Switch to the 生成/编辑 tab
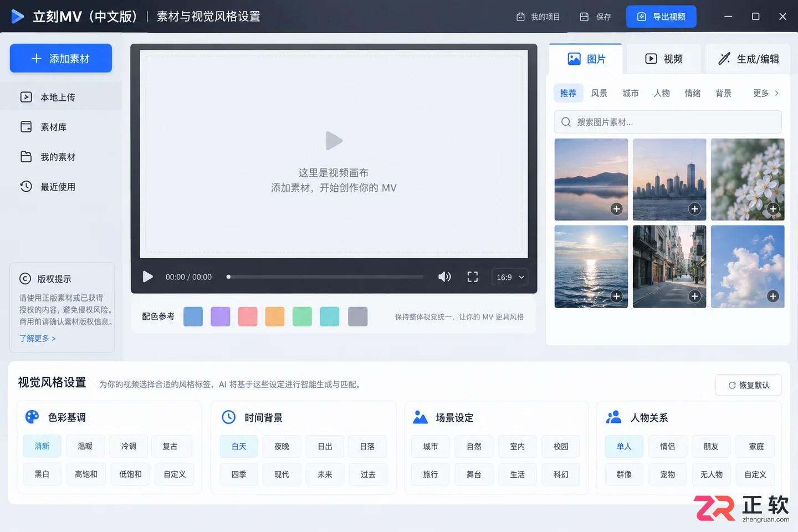The image size is (798, 532). 748,59
